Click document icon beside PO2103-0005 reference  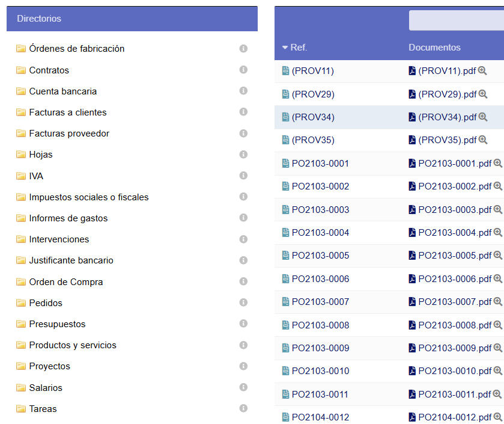[x=286, y=256]
